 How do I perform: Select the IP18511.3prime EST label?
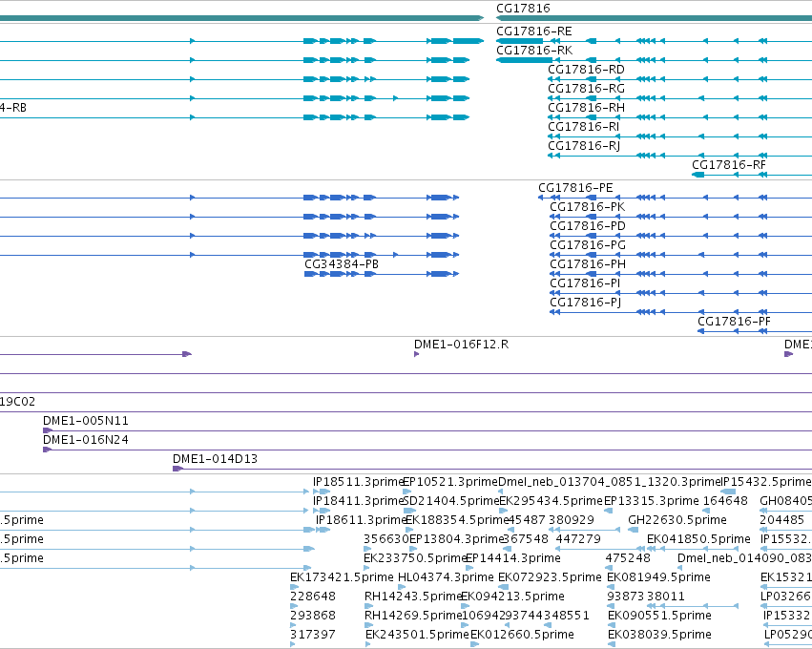click(x=358, y=482)
